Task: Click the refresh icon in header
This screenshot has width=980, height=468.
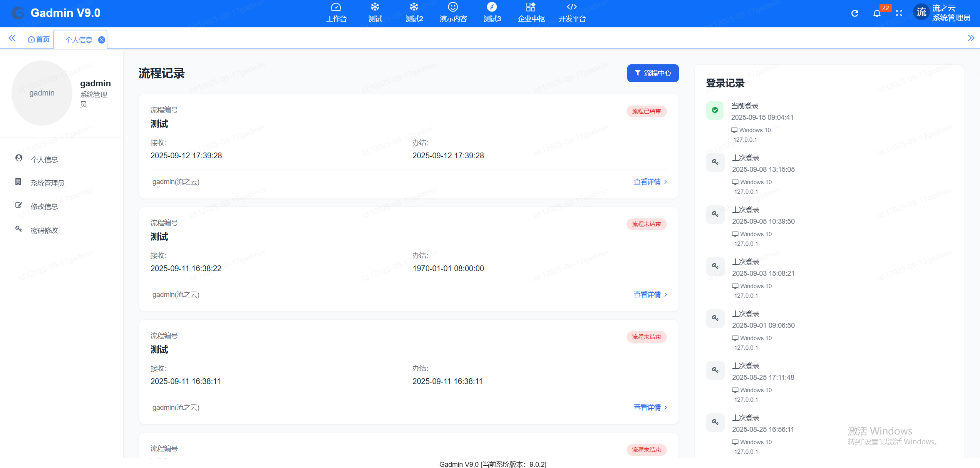Action: click(x=854, y=13)
